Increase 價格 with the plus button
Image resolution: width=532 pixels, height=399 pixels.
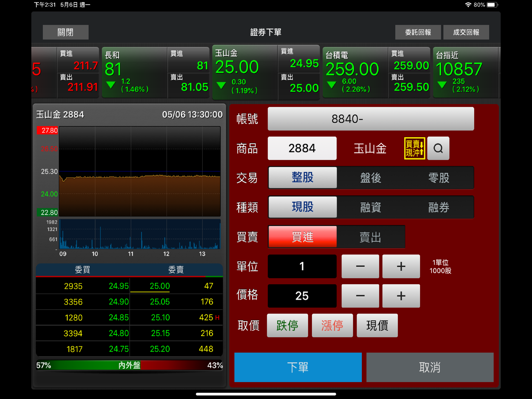point(401,296)
